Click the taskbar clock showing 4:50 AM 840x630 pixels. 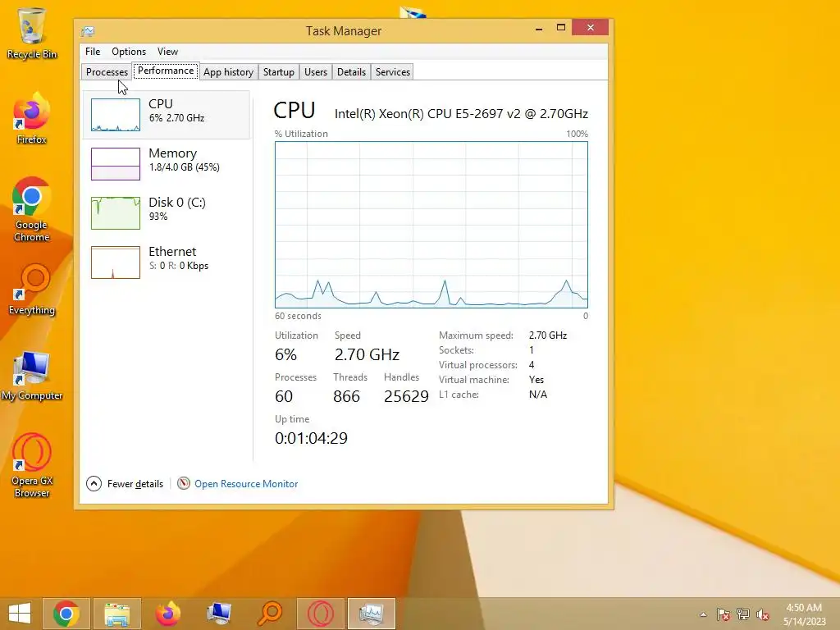[x=804, y=608]
